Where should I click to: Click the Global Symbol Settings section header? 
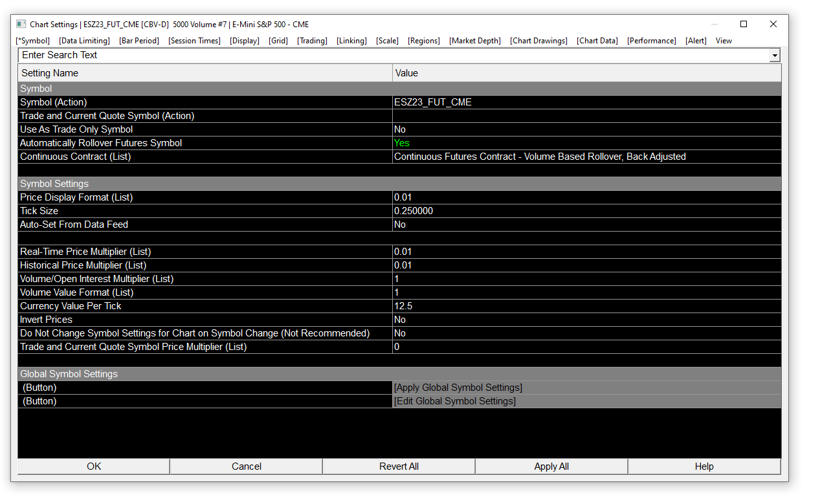pos(399,374)
